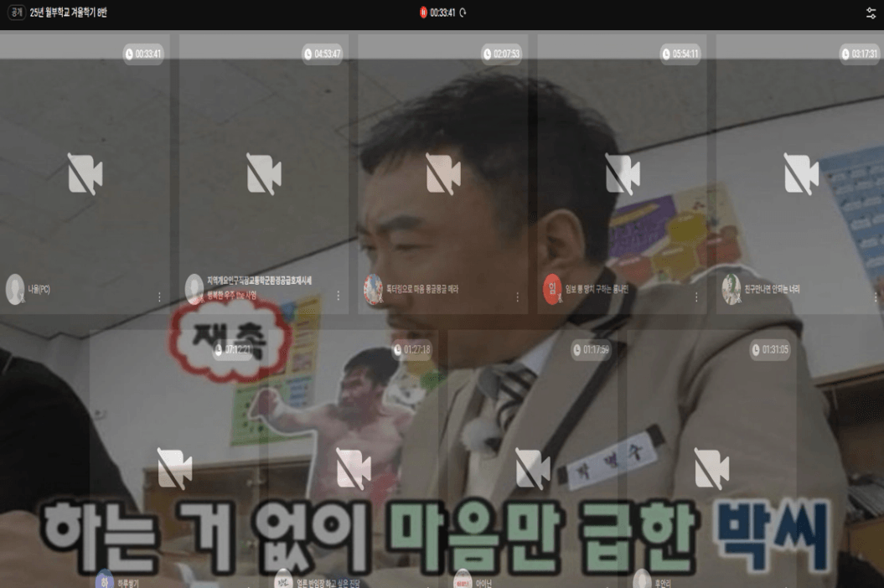Click the 05:54:11 timer badge
The width and height of the screenshot is (884, 588).
tap(680, 54)
